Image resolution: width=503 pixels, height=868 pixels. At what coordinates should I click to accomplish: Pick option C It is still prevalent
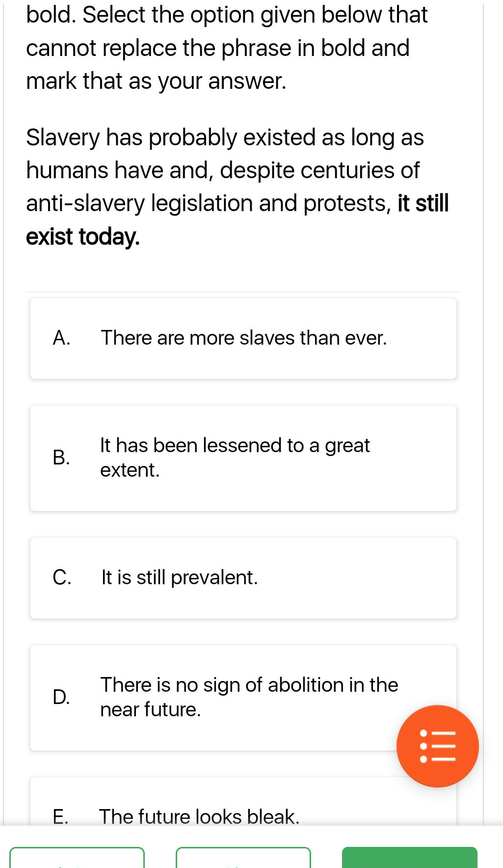pyautogui.click(x=243, y=577)
